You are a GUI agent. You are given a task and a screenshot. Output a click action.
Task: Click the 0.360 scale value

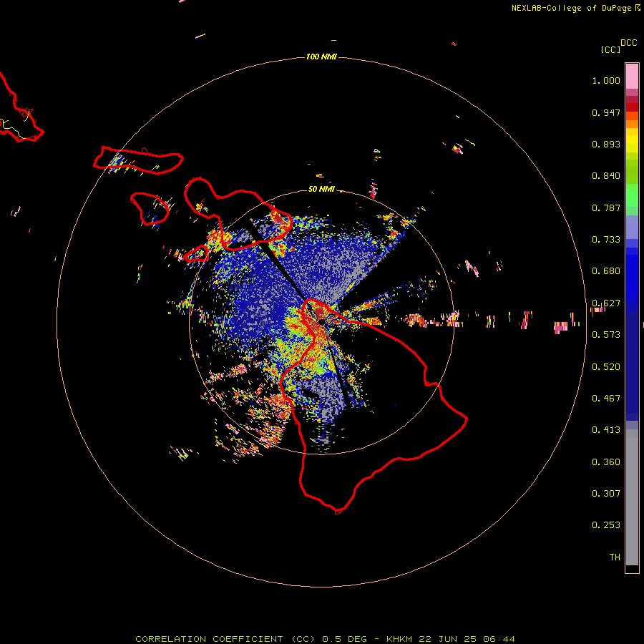[606, 462]
